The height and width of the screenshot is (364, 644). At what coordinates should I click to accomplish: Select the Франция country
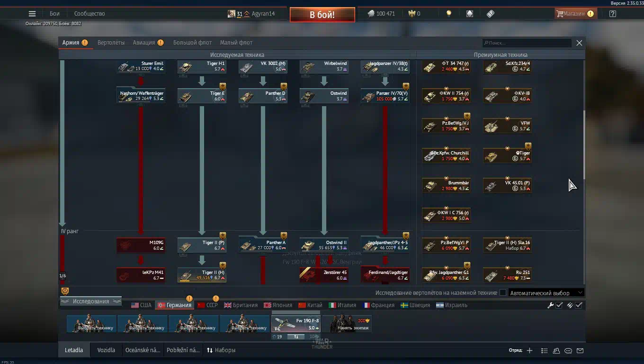pyautogui.click(x=378, y=305)
